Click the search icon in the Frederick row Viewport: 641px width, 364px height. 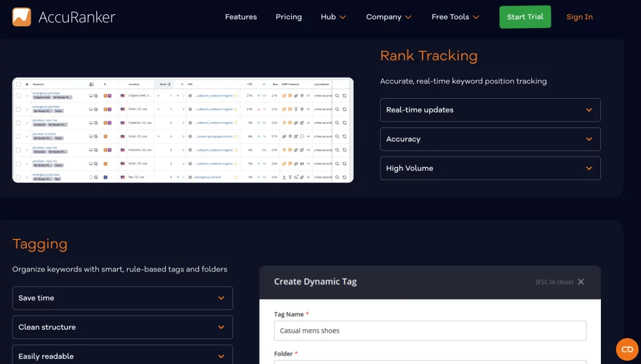coord(337,123)
